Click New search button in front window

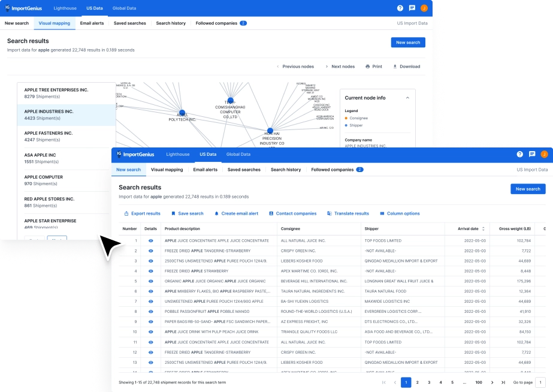(x=528, y=189)
